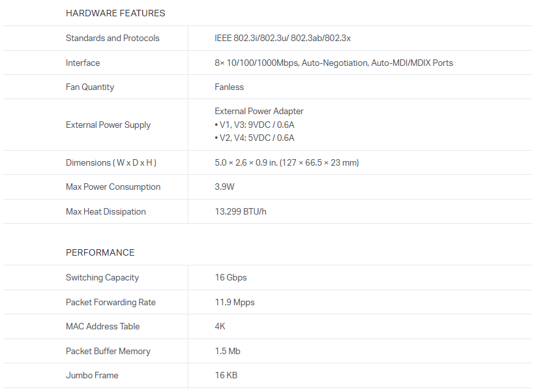Select the 1.5 Mb packet buffer value
Image resolution: width=534 pixels, height=392 pixels.
click(x=228, y=352)
